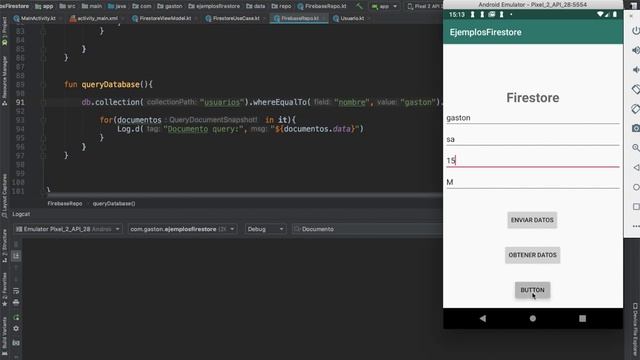Open Logcat device dropdown Emulator Pixel_2_API_28

pos(67,229)
